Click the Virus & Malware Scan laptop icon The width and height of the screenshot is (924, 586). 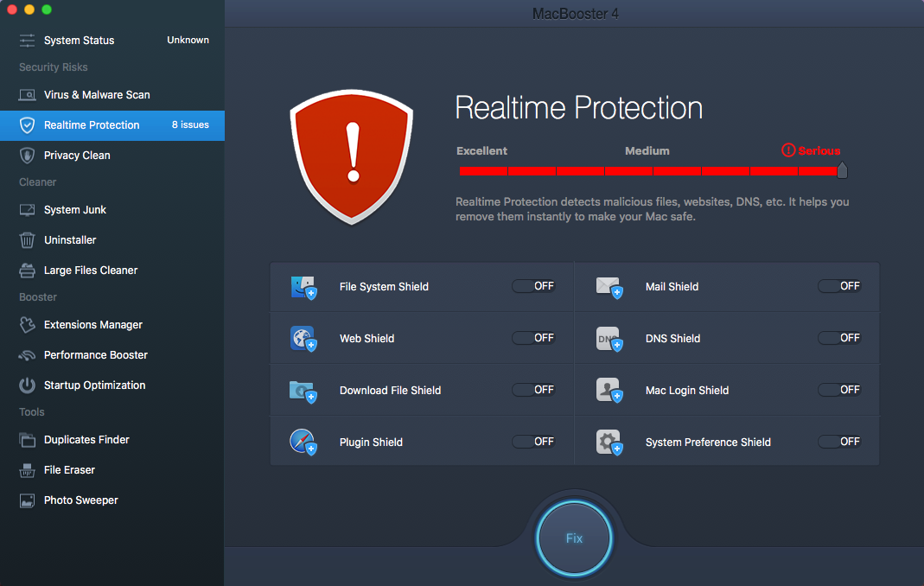tap(27, 95)
